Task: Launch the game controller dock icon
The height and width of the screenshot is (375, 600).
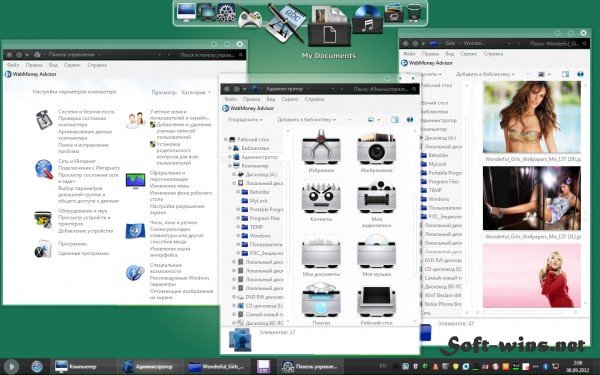Action: tap(249, 18)
